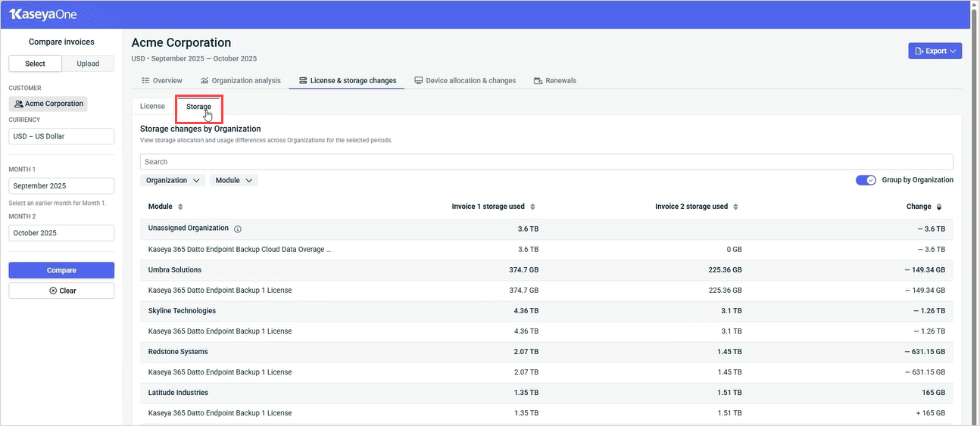
Task: Toggle Group by Organization switch
Action: point(866,180)
